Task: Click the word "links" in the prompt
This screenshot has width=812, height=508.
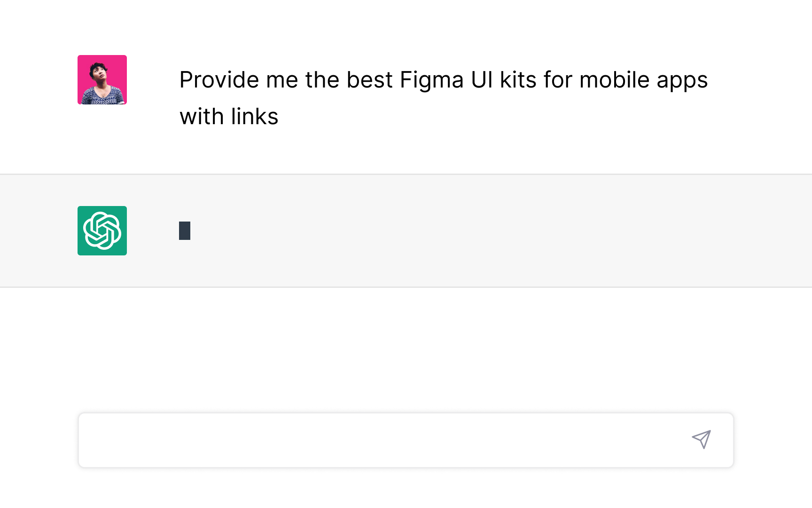Action: tap(255, 116)
